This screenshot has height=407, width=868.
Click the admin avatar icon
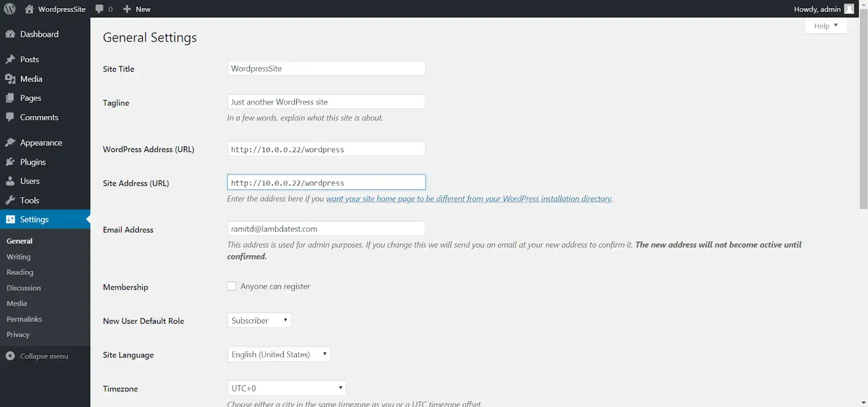click(849, 9)
